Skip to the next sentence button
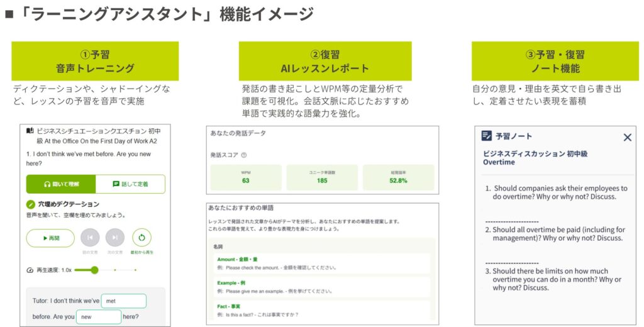The width and height of the screenshot is (644, 327). click(x=115, y=238)
